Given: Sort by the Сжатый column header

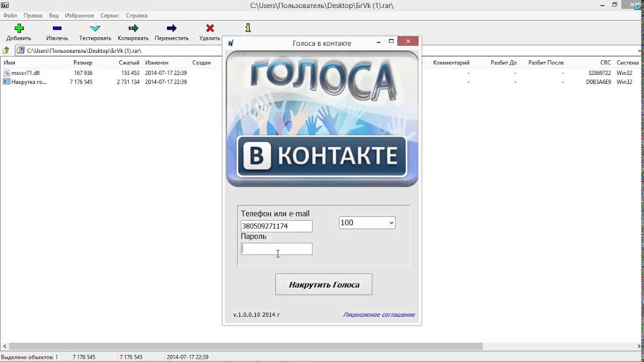Looking at the screenshot, I should pyautogui.click(x=129, y=63).
